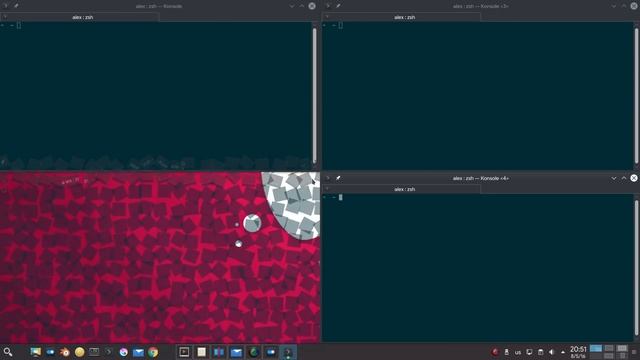Maximize Konsole <3> with the up chevron
Viewport: 640px width, 360px height.
click(x=624, y=6)
